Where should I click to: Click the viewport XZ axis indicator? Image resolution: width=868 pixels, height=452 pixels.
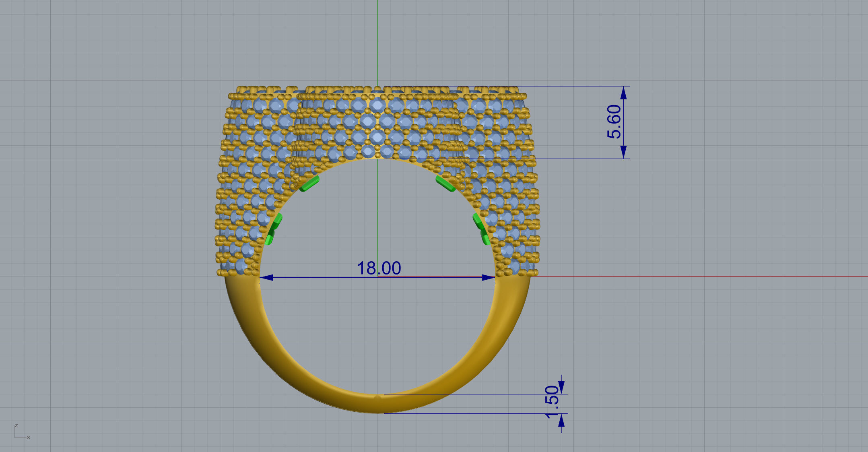(x=22, y=431)
